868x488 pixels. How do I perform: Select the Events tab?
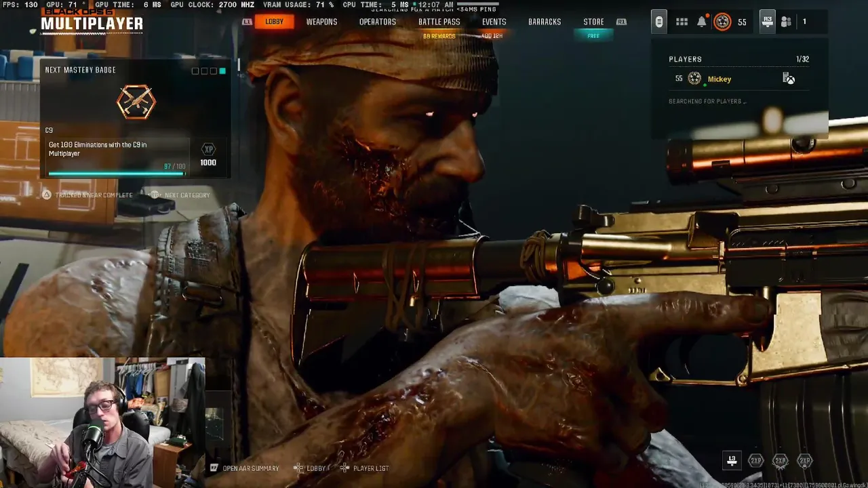(x=494, y=22)
